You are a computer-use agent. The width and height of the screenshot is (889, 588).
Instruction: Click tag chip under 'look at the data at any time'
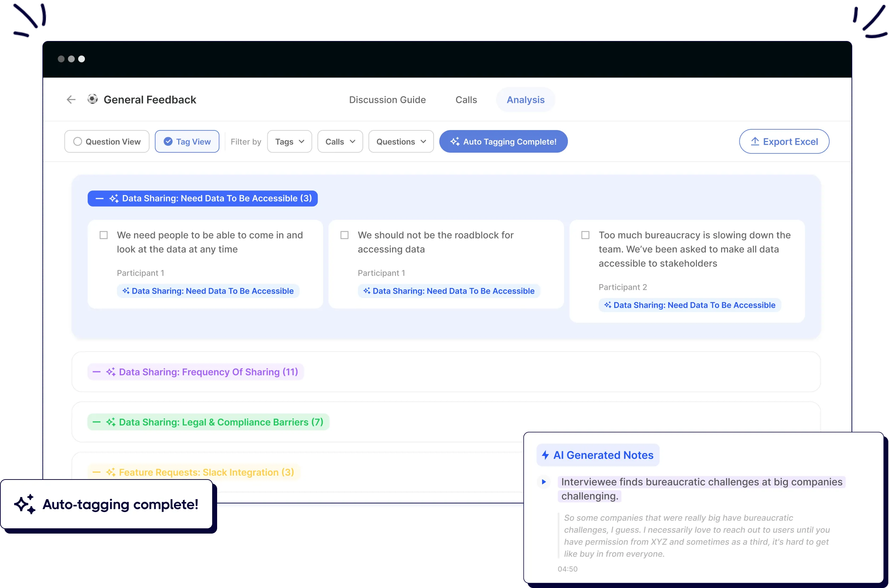click(208, 291)
